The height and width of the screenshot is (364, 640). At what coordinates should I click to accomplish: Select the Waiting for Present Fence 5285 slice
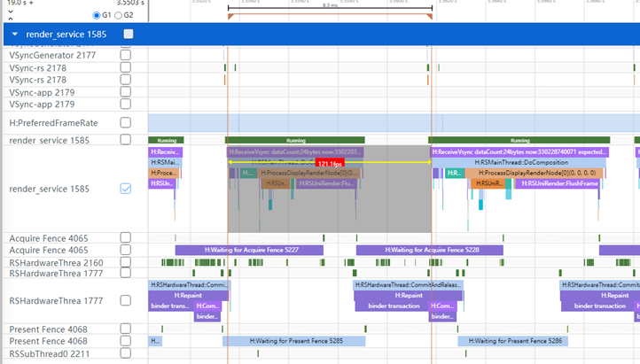(x=293, y=341)
